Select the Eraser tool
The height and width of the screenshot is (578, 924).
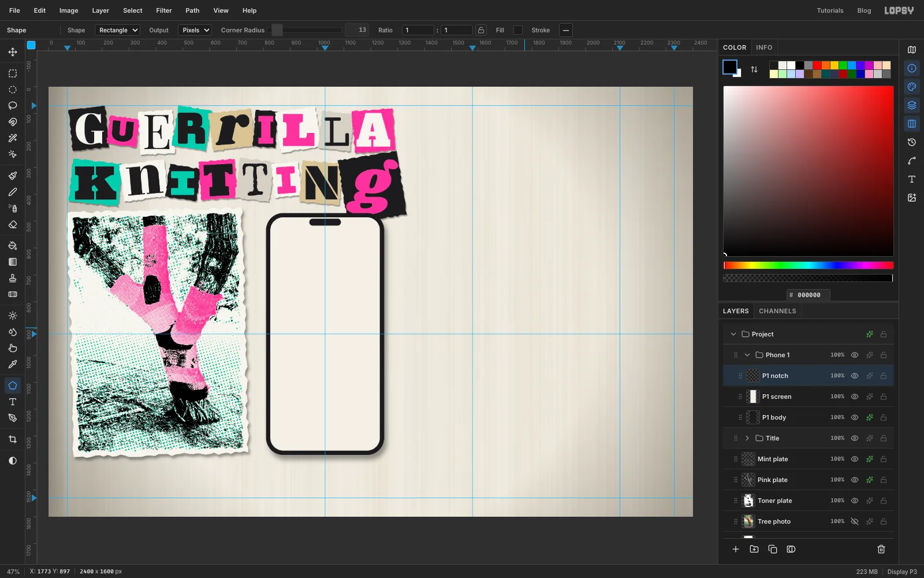[x=13, y=224]
